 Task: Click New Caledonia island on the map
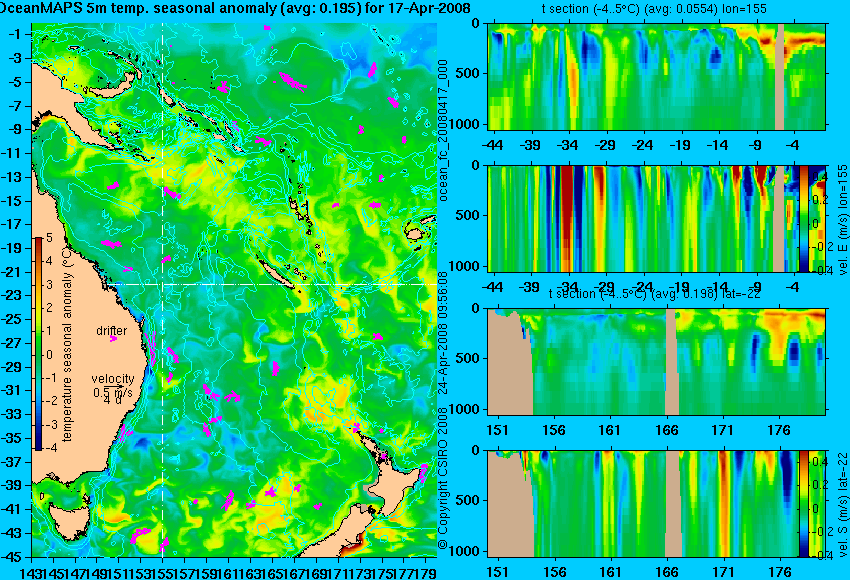point(276,273)
